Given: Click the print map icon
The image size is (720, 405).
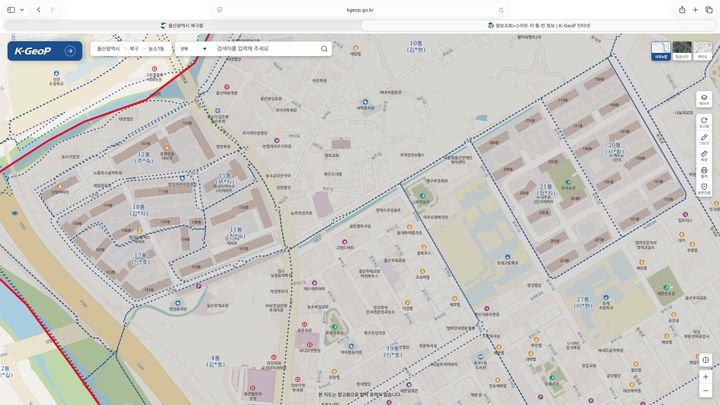Looking at the screenshot, I should (704, 172).
